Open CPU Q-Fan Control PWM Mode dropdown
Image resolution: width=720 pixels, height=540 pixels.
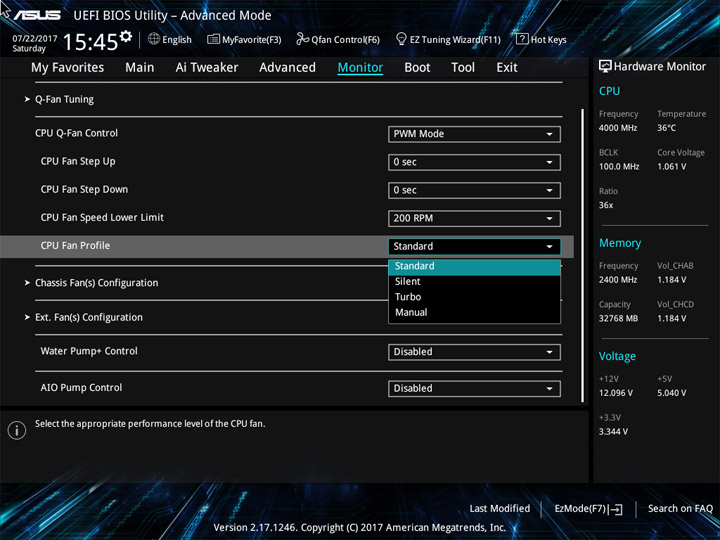[x=474, y=134]
